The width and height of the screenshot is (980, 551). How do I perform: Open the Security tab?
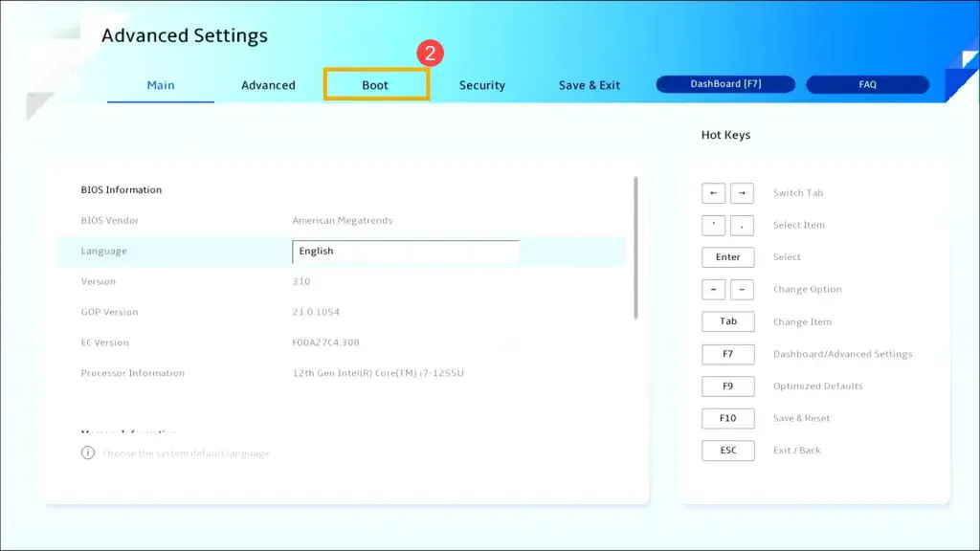coord(481,85)
